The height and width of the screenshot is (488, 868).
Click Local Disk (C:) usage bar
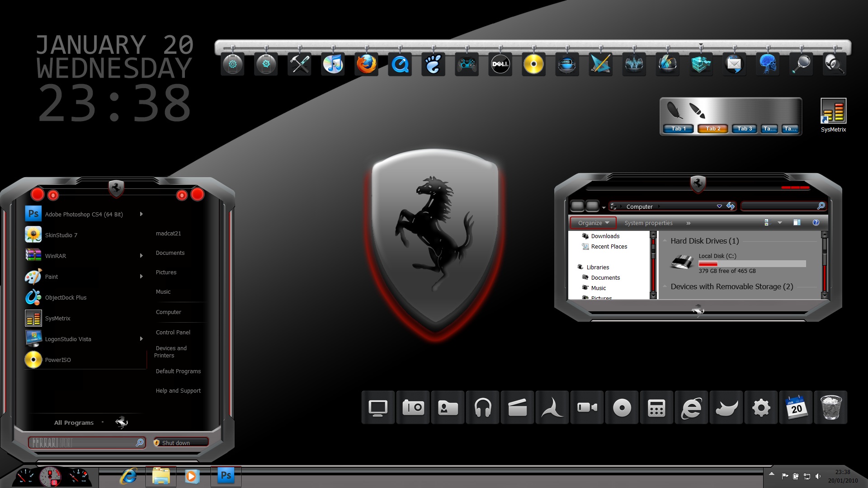(x=752, y=264)
